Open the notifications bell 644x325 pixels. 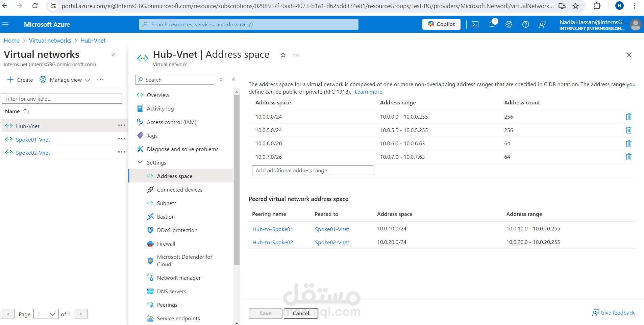click(x=492, y=24)
